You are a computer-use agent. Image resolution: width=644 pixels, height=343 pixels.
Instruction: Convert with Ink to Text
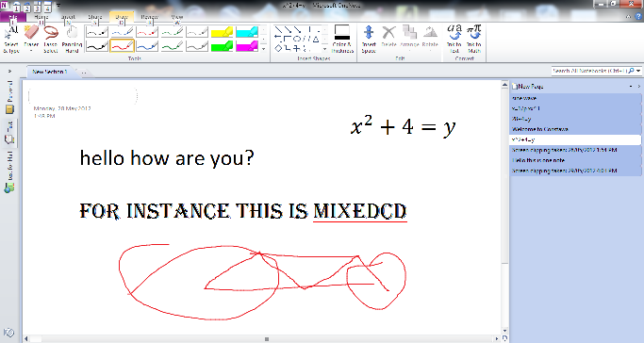point(454,40)
